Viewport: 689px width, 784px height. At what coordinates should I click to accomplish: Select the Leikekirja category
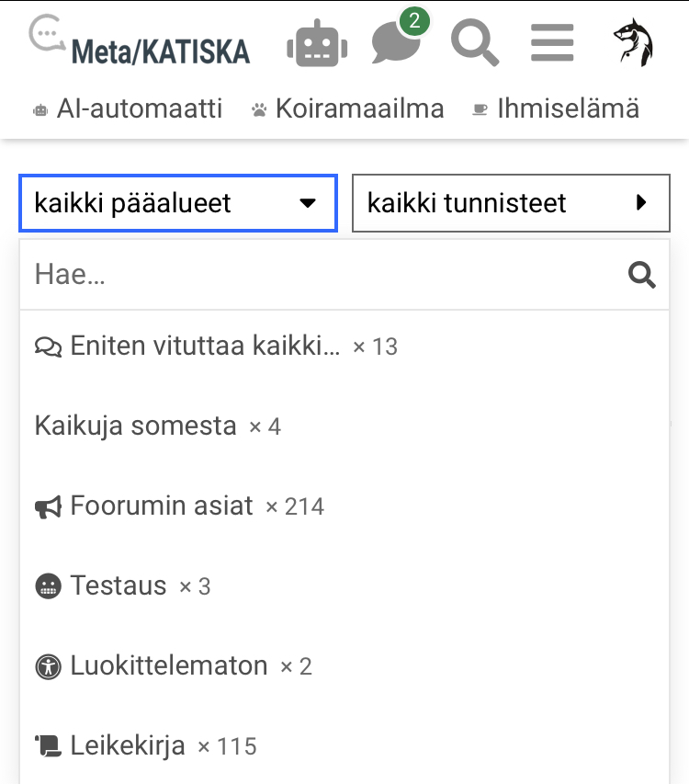click(x=128, y=745)
